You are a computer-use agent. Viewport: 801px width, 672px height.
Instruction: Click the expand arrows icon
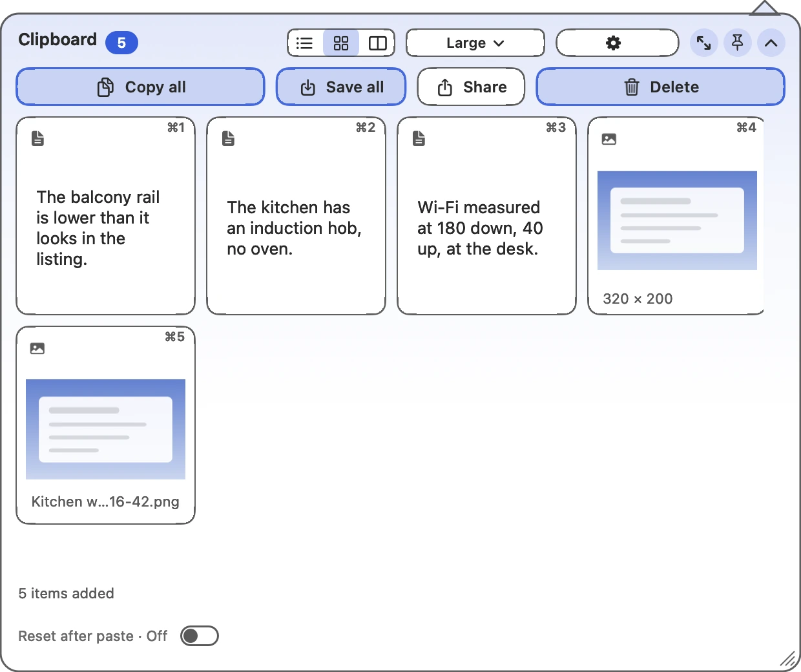704,43
